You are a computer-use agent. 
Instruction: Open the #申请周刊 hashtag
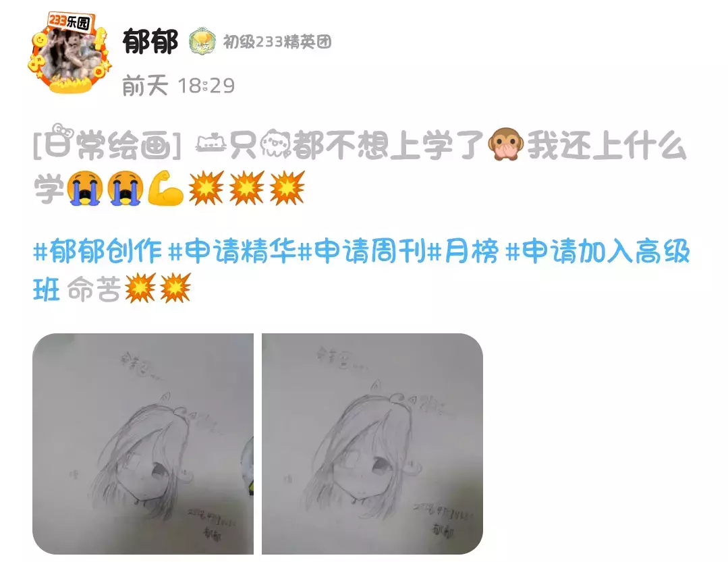362,252
